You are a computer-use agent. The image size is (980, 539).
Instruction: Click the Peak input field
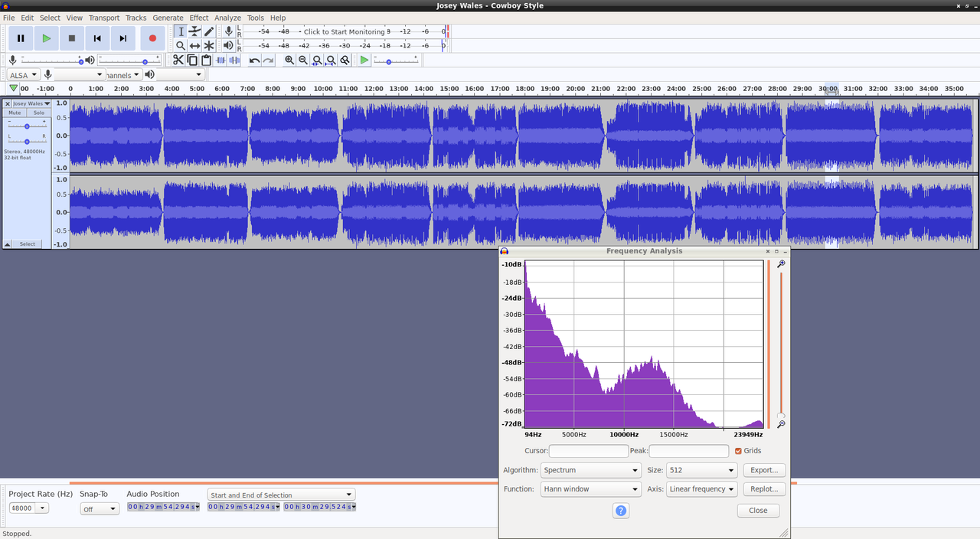coord(689,451)
